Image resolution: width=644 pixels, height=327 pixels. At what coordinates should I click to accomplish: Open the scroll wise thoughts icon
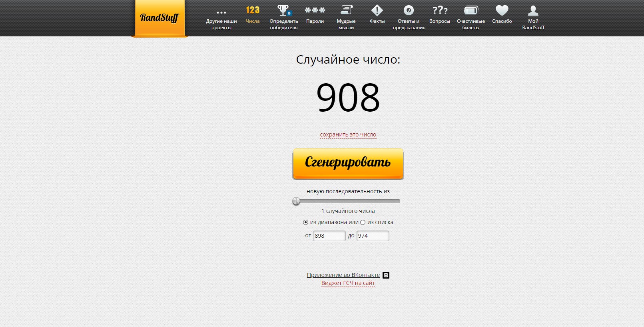click(x=346, y=10)
